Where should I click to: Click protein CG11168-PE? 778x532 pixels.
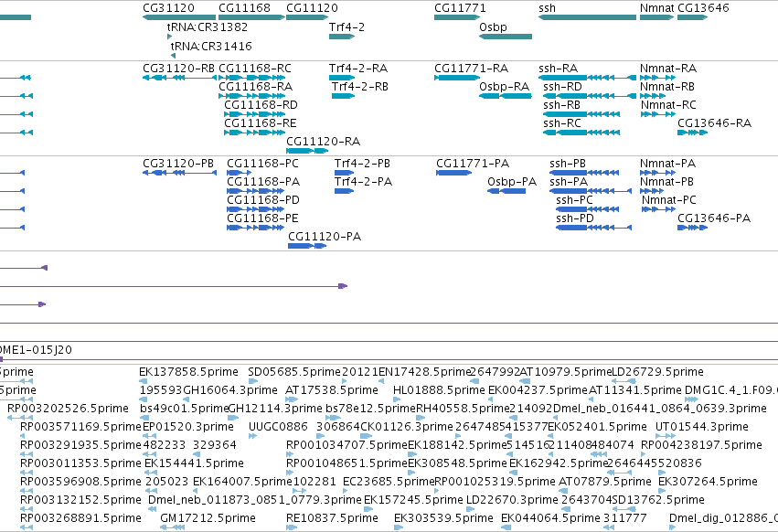(263, 218)
